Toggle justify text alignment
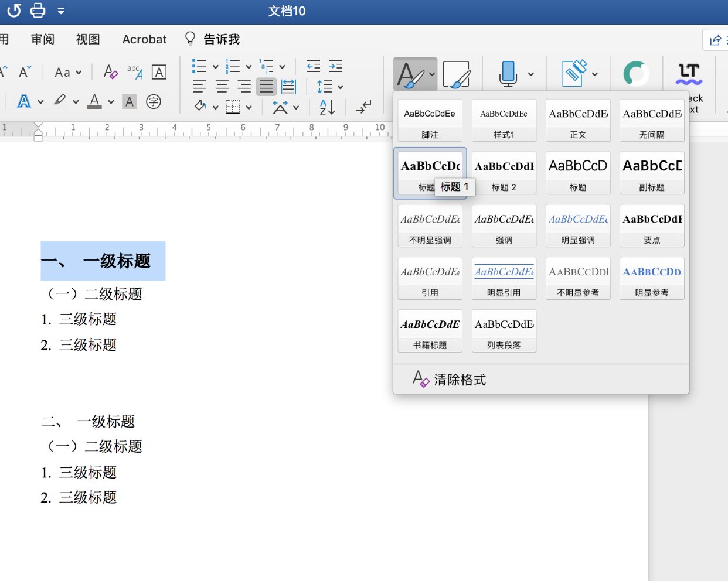 (266, 87)
